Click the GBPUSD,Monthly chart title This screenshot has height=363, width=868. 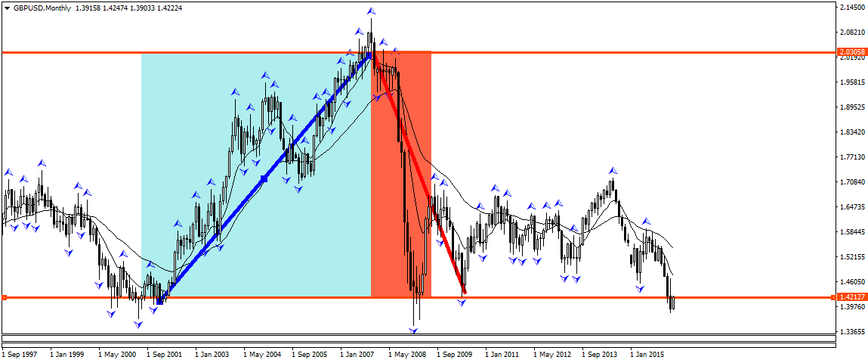click(x=42, y=8)
